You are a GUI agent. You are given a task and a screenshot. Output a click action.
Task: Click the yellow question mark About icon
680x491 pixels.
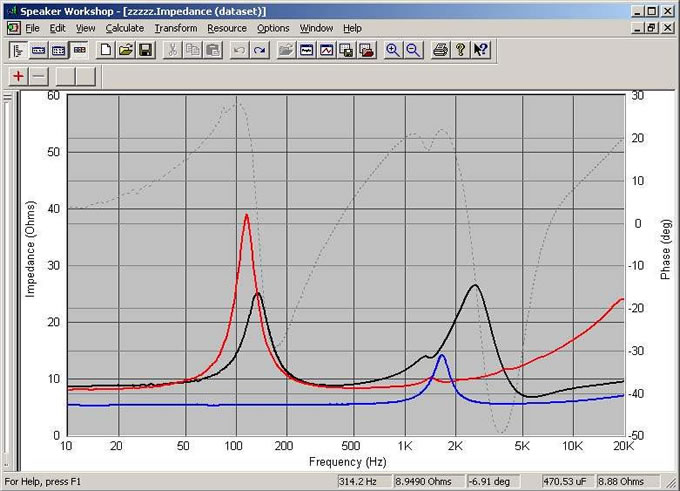[x=460, y=49]
